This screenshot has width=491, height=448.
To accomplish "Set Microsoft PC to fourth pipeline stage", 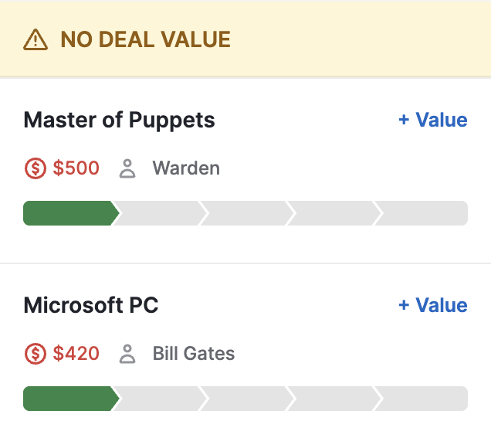I will click(334, 399).
